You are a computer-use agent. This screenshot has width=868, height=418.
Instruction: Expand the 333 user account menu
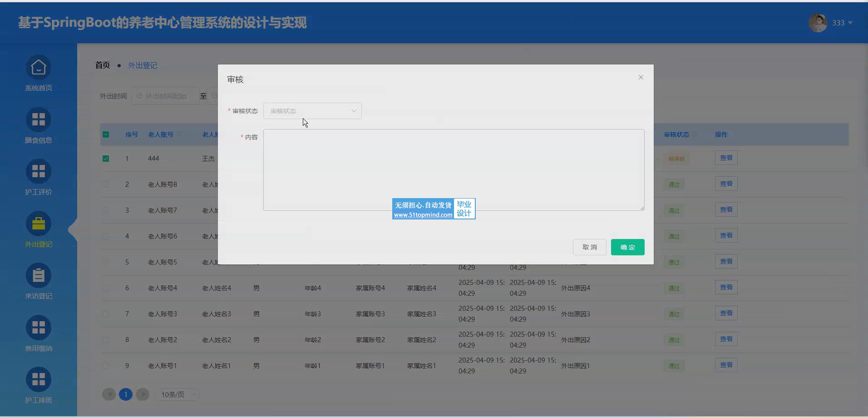tap(842, 23)
